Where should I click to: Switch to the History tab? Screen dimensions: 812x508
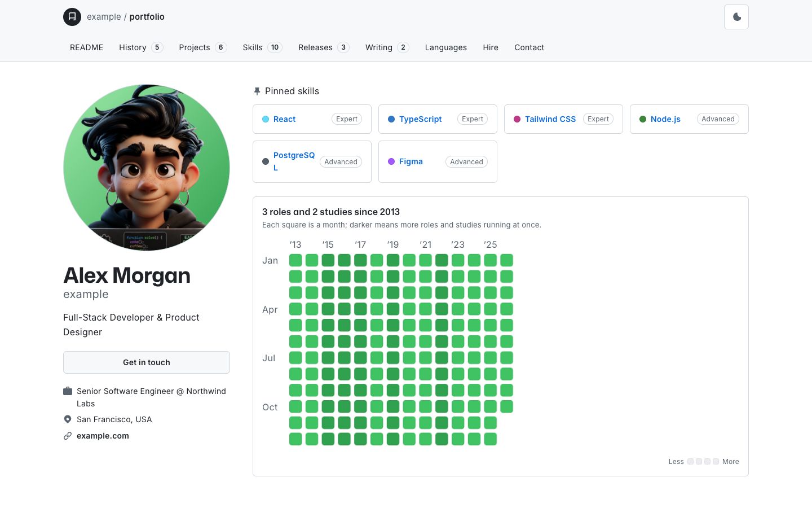pyautogui.click(x=141, y=47)
